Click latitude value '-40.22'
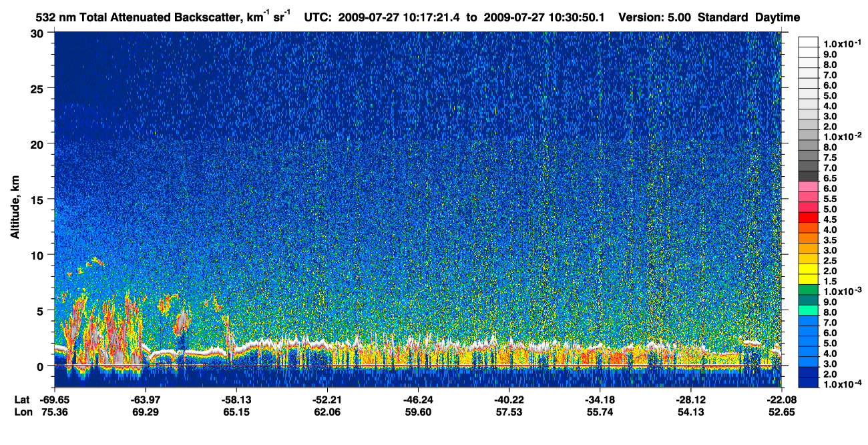The height and width of the screenshot is (445, 868). point(508,400)
